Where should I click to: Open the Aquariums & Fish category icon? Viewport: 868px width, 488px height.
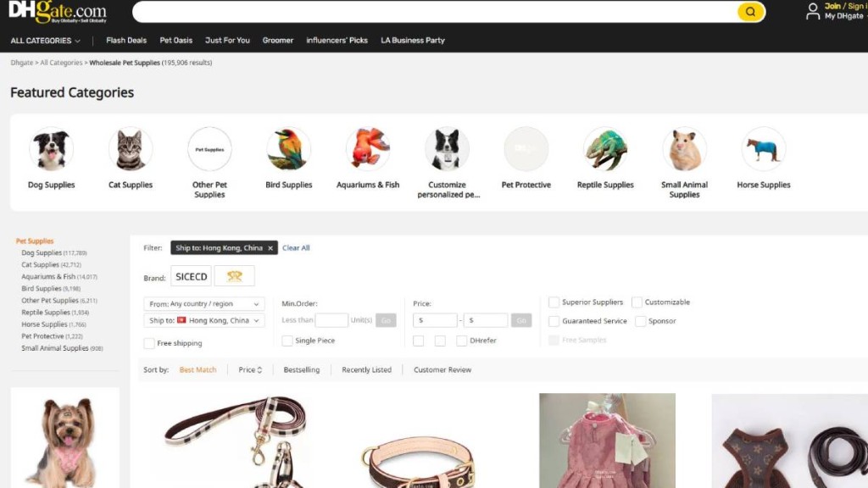point(368,150)
